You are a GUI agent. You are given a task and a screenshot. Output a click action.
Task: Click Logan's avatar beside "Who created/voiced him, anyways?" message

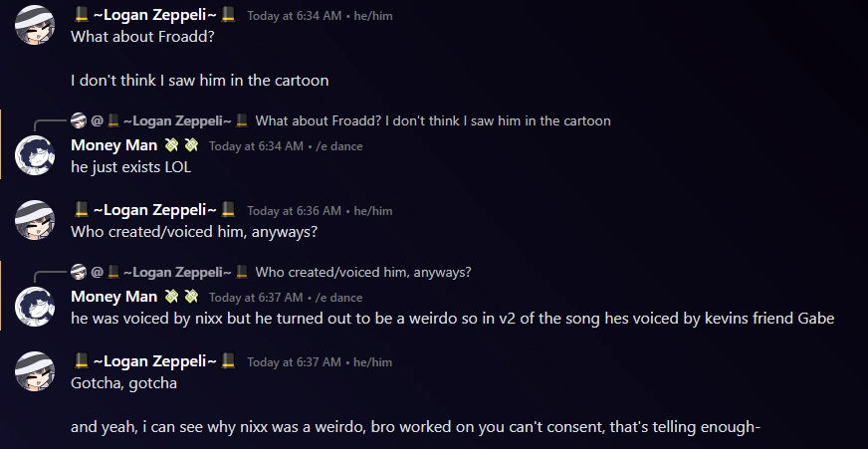35,219
